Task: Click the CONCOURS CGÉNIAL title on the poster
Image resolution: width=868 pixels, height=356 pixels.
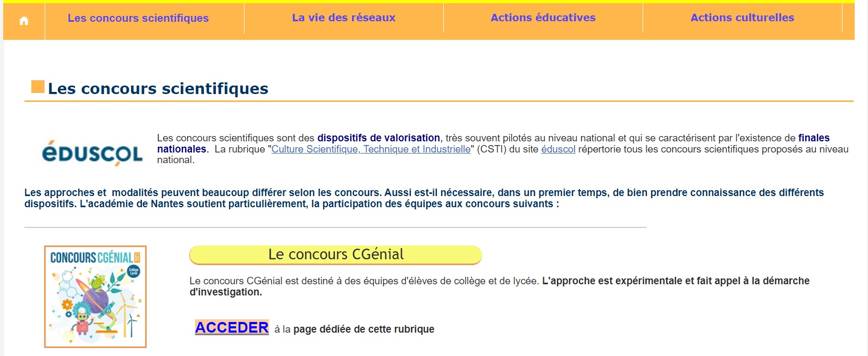Action: coord(91,258)
